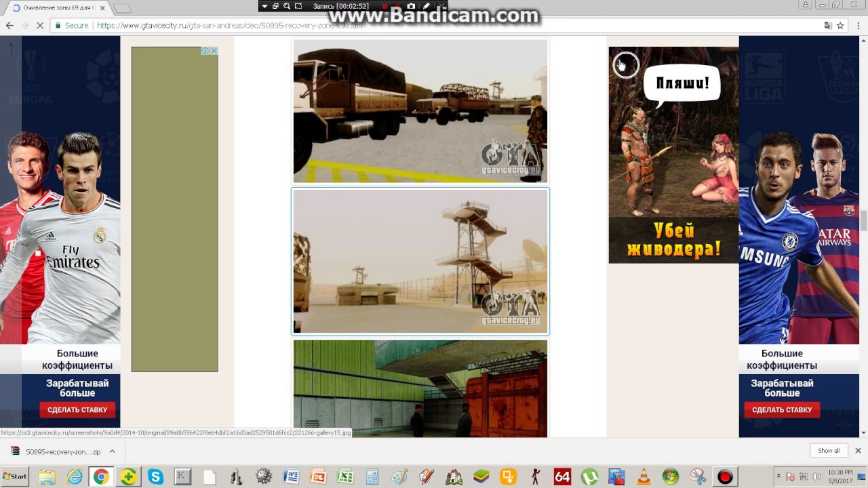868x488 pixels.
Task: Open Snipping Tool from taskbar
Action: [x=698, y=476]
